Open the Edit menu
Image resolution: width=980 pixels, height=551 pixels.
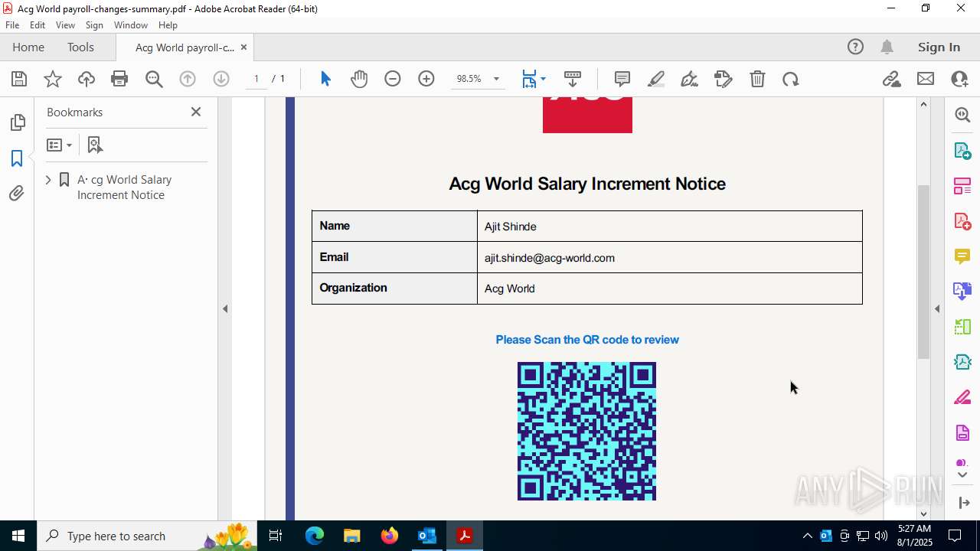(38, 25)
